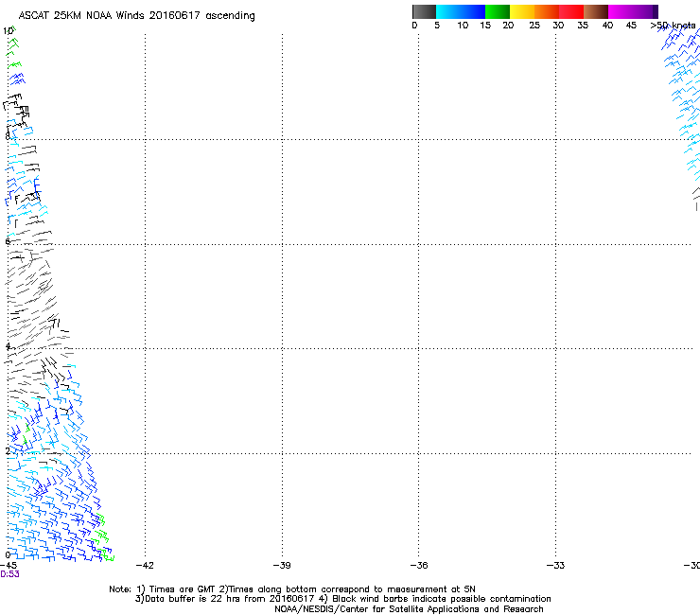Click the colorbar label '25'
Viewport: 700px width, 615px height.
(x=534, y=26)
